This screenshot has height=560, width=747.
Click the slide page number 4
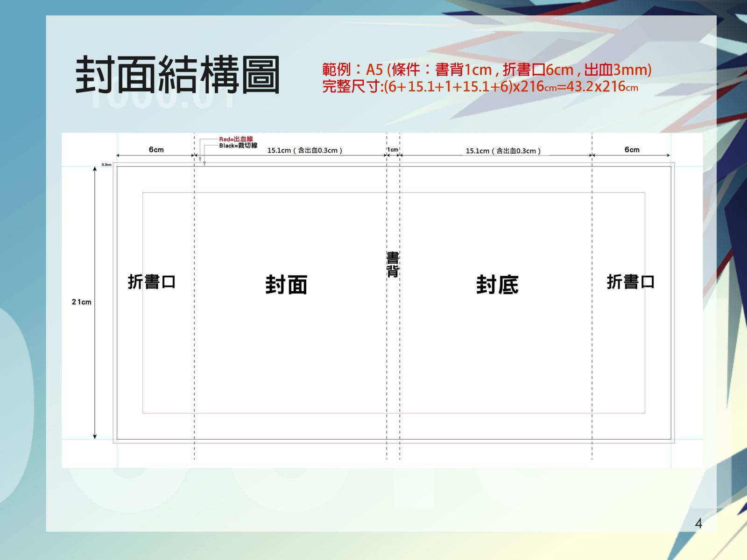point(698,524)
